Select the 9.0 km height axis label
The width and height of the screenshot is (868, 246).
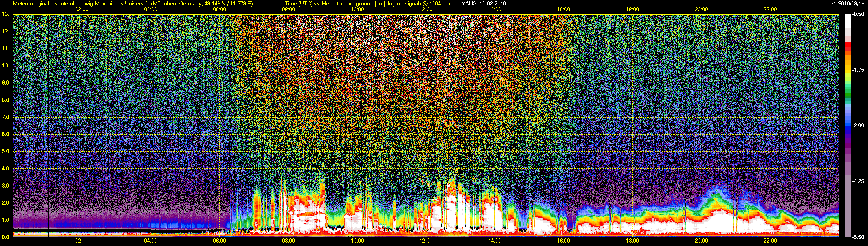(5, 82)
